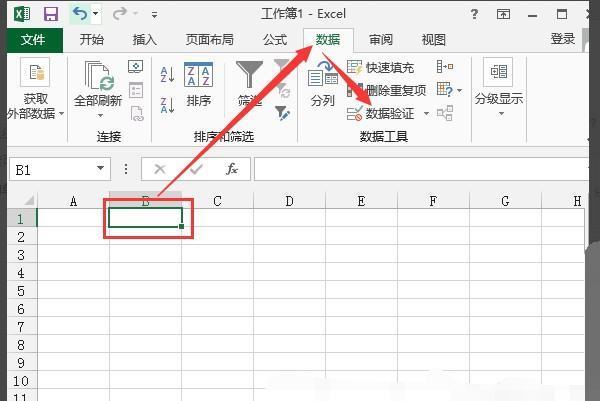
Task: Switch to the 视图 tab
Action: (x=433, y=39)
